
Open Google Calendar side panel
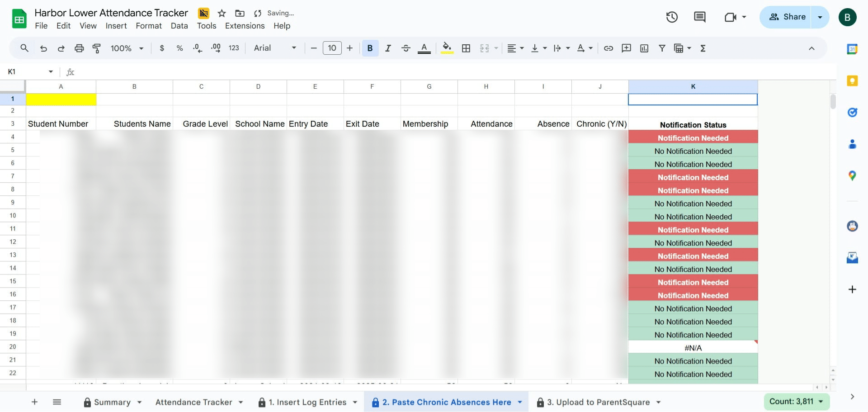point(852,49)
